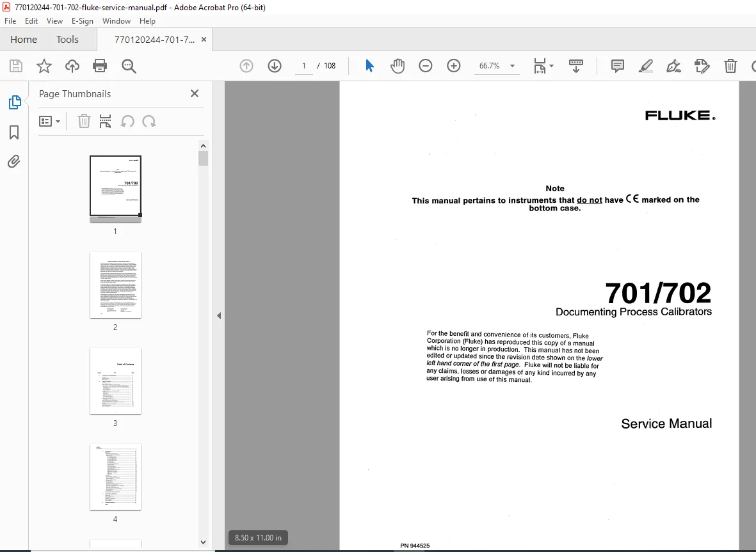Click the Fit page width icon
The width and height of the screenshot is (756, 552).
pos(540,66)
